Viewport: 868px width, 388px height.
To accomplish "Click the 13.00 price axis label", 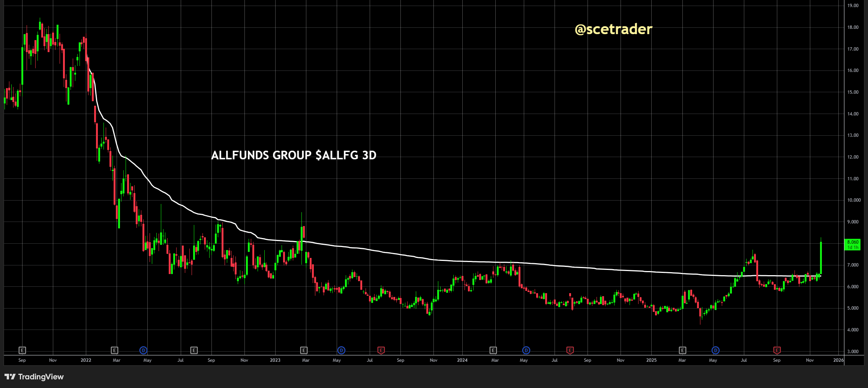I will [x=853, y=135].
